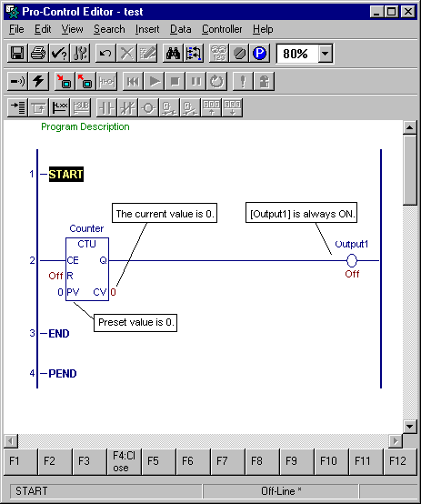The image size is (421, 504).
Task: Insert an output coil instruction
Action: coord(148,107)
